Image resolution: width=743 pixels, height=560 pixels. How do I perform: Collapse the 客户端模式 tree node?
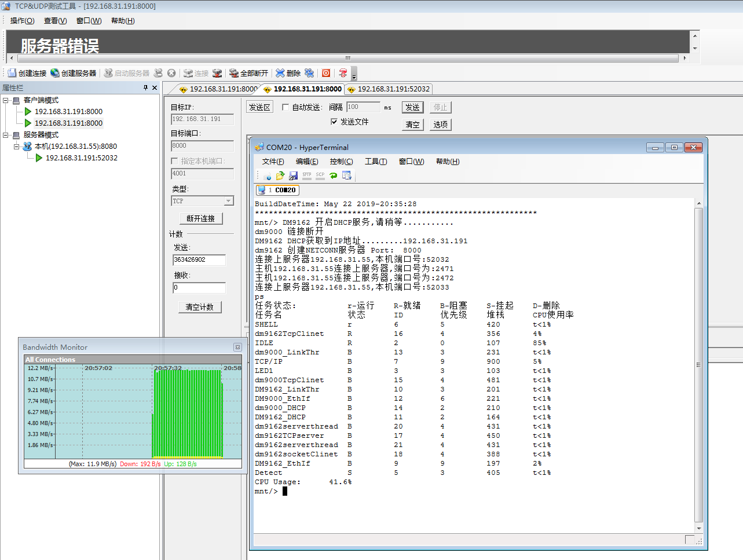click(6, 100)
